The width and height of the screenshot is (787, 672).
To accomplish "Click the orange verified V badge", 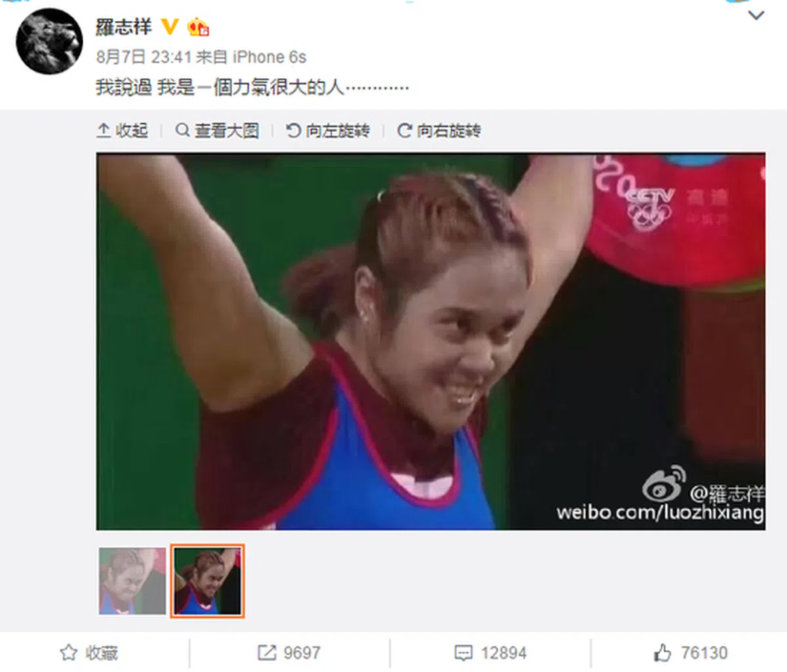I will [169, 27].
